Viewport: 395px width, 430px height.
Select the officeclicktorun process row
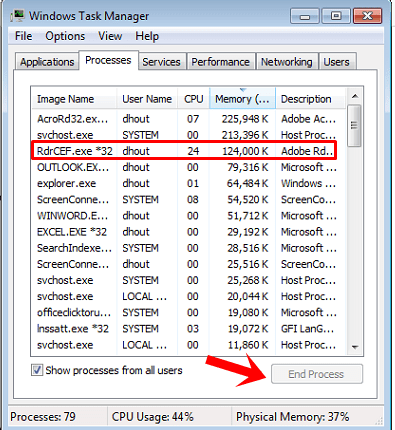tap(188, 313)
